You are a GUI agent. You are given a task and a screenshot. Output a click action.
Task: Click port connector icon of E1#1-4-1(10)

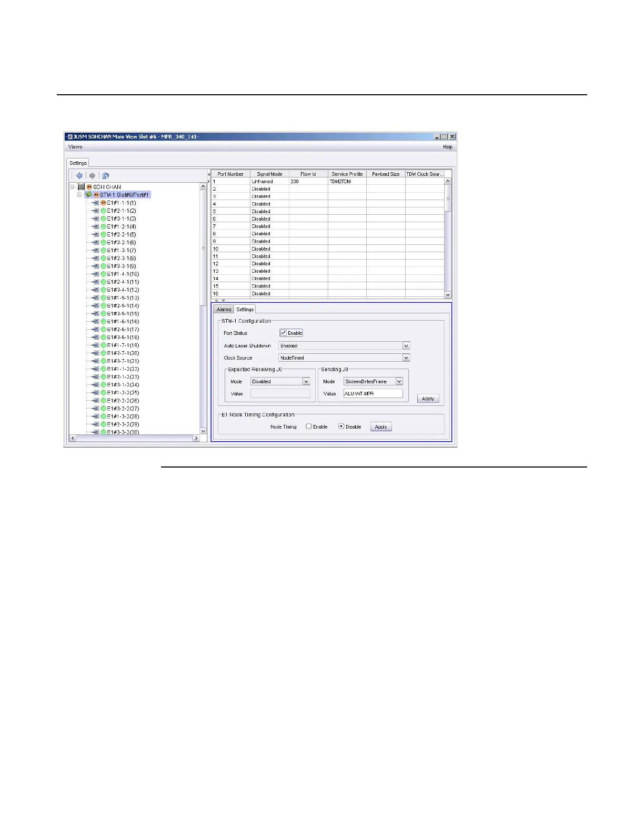coord(96,274)
